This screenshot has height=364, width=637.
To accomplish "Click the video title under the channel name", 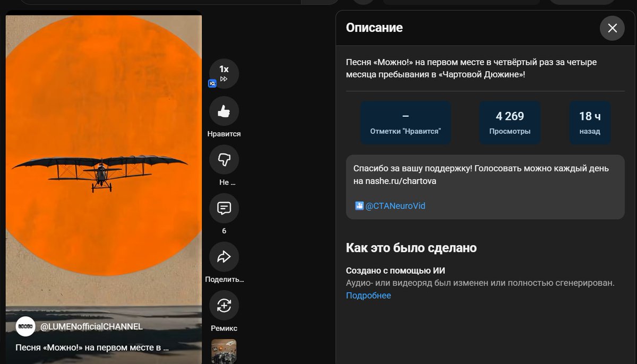I will click(92, 348).
